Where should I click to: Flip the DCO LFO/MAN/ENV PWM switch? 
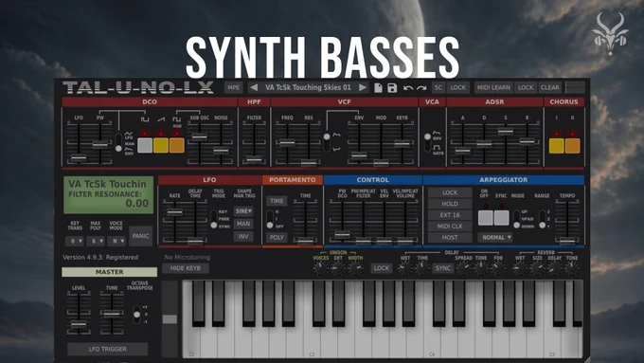(118, 143)
